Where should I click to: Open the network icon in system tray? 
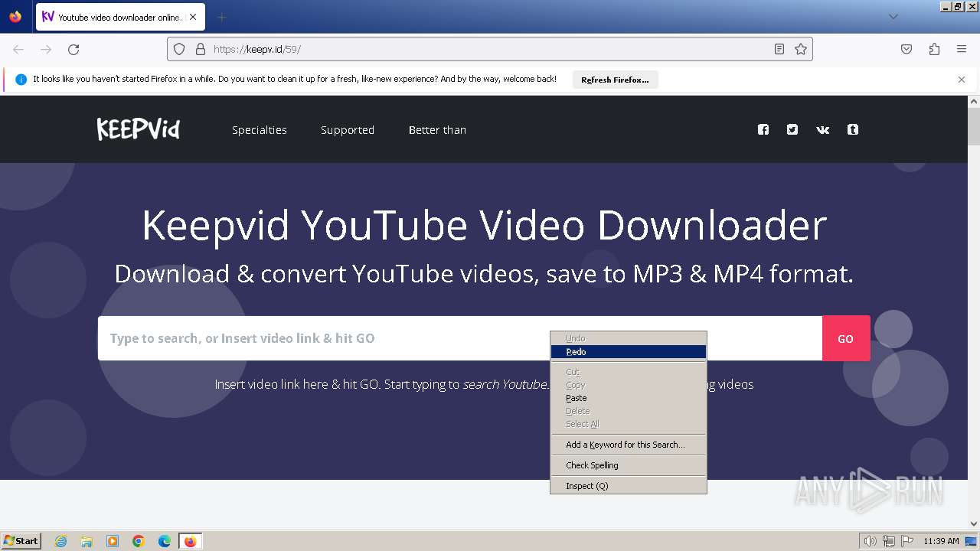889,541
